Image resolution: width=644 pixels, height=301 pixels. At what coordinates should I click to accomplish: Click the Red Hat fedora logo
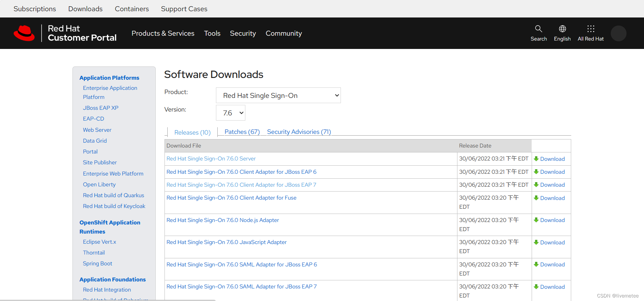coord(24,33)
